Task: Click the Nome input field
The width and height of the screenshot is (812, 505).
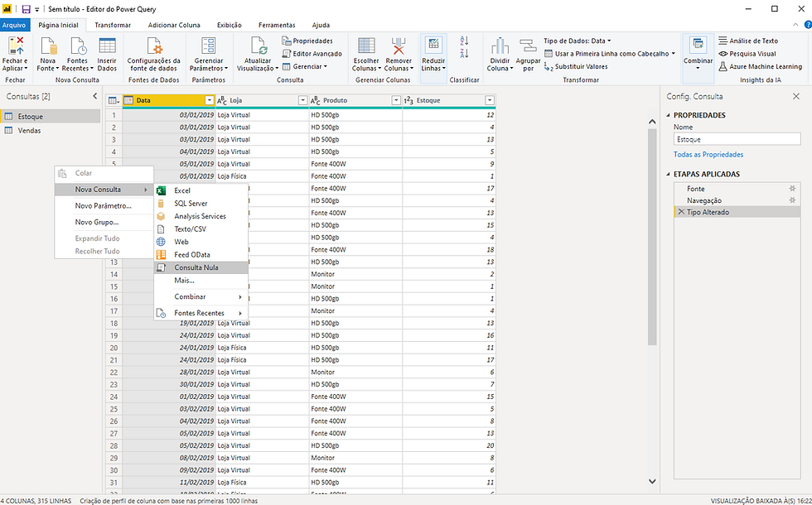Action: point(737,139)
